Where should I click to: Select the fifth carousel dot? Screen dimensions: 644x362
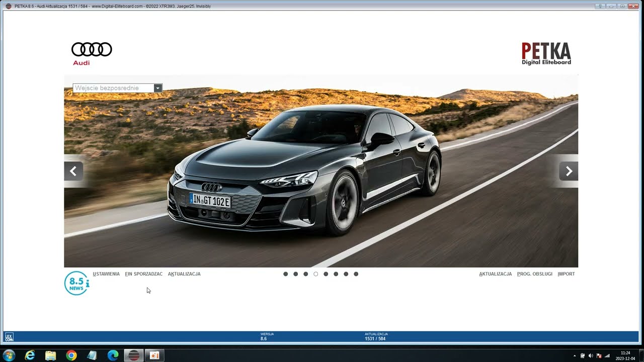(x=326, y=274)
